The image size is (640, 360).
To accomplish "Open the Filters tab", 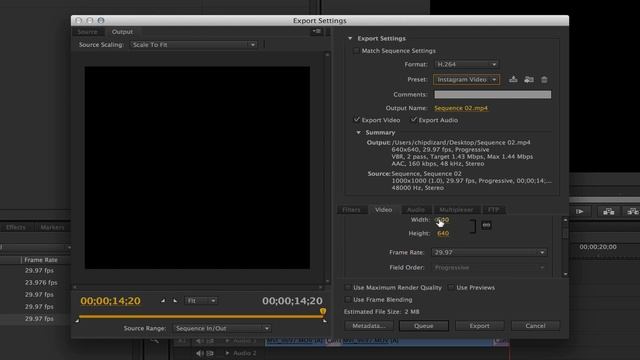I will point(351,210).
